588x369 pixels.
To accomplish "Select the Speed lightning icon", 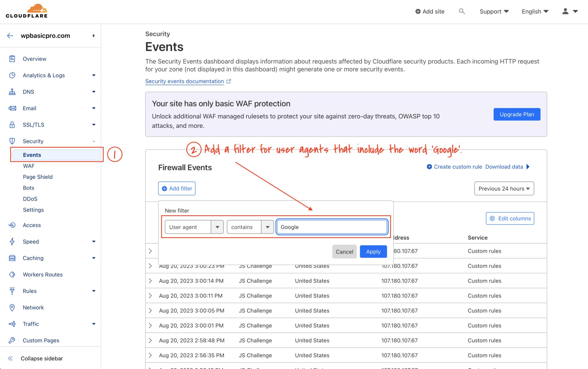I will [12, 241].
